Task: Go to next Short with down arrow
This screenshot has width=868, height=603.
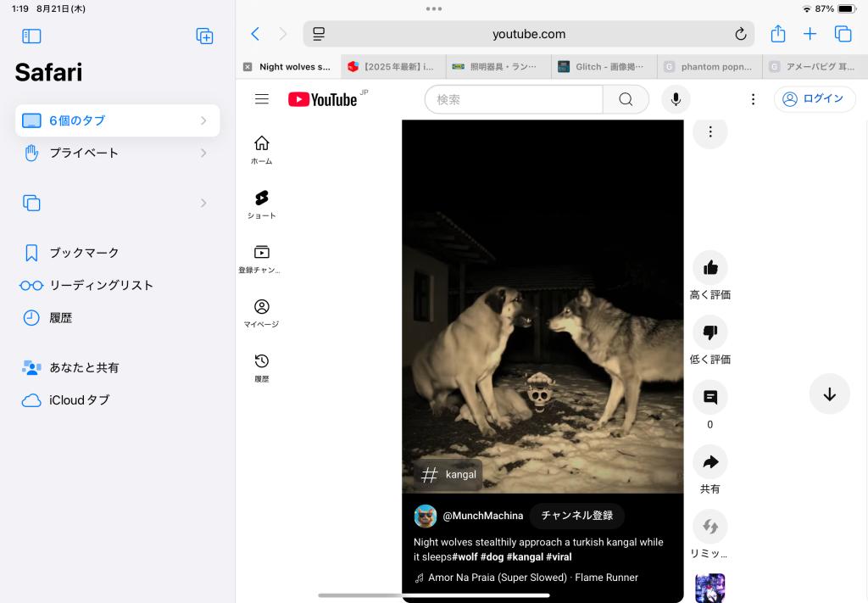Action: coord(829,394)
